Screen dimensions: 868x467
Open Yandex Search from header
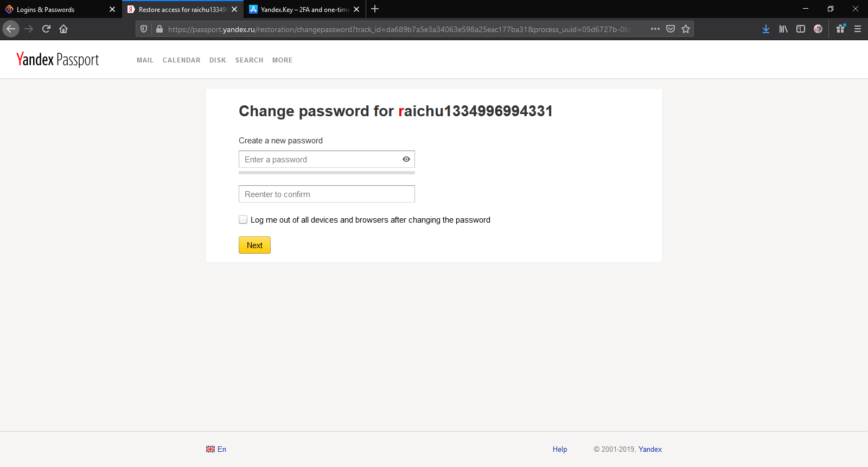[249, 60]
